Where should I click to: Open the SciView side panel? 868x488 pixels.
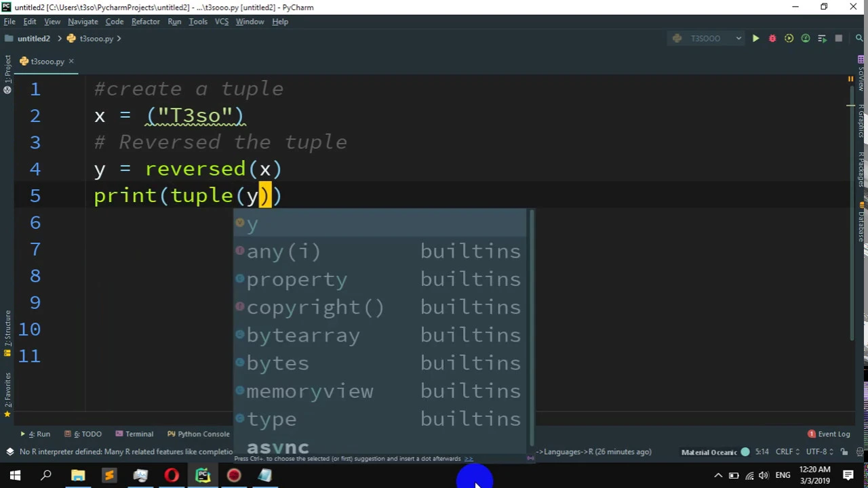pos(861,73)
